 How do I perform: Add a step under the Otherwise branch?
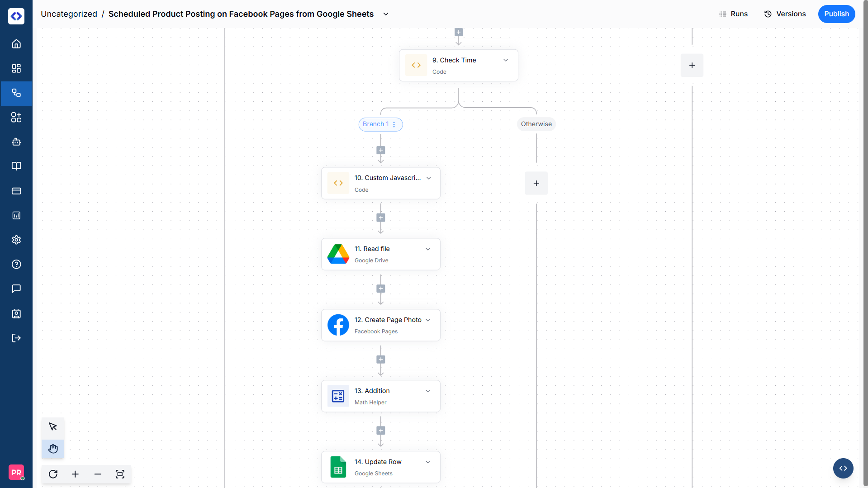[536, 183]
